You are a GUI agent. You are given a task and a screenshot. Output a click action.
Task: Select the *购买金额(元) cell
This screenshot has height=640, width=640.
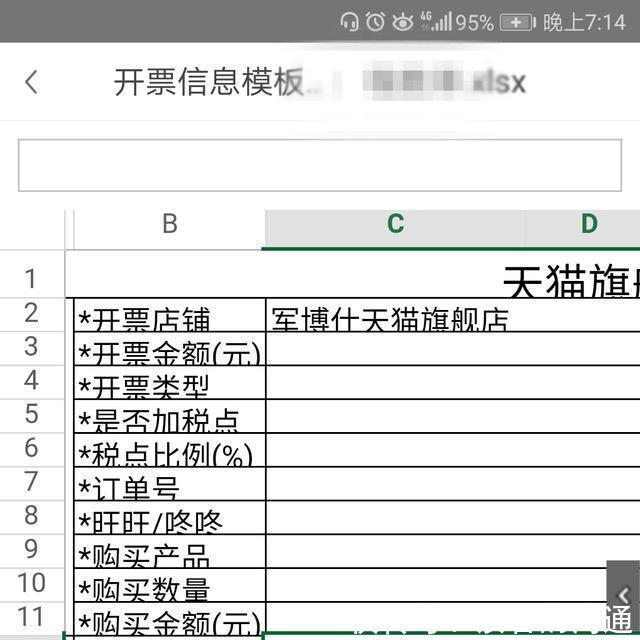click(170, 619)
